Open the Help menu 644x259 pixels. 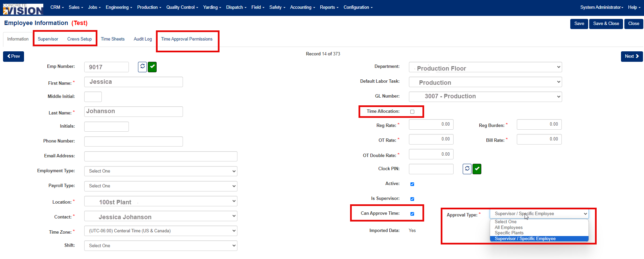(634, 7)
